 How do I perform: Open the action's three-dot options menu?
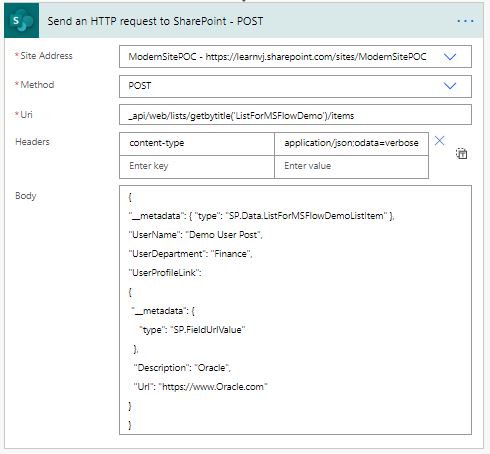465,21
